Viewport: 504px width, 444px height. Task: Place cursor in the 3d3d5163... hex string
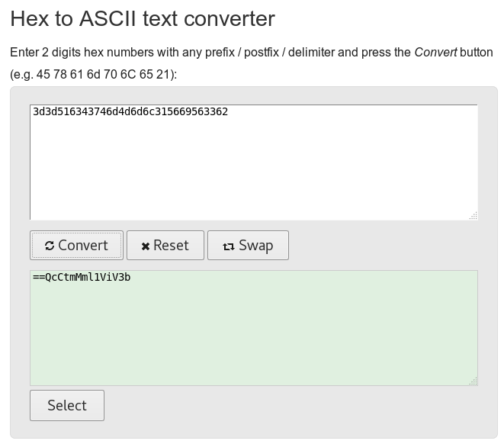[x=130, y=111]
